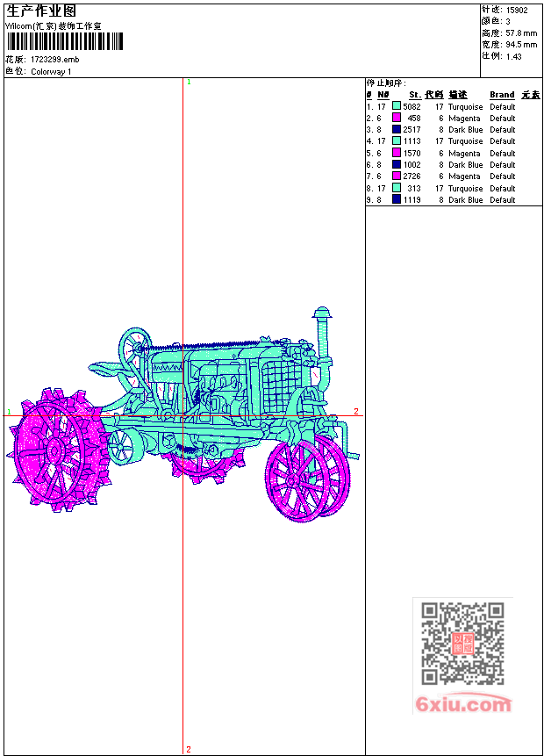Click the N# column header
544x756 pixels.
383,95
